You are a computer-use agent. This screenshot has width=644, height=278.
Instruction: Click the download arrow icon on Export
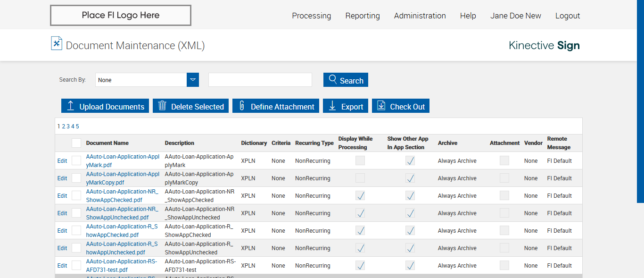click(x=332, y=106)
